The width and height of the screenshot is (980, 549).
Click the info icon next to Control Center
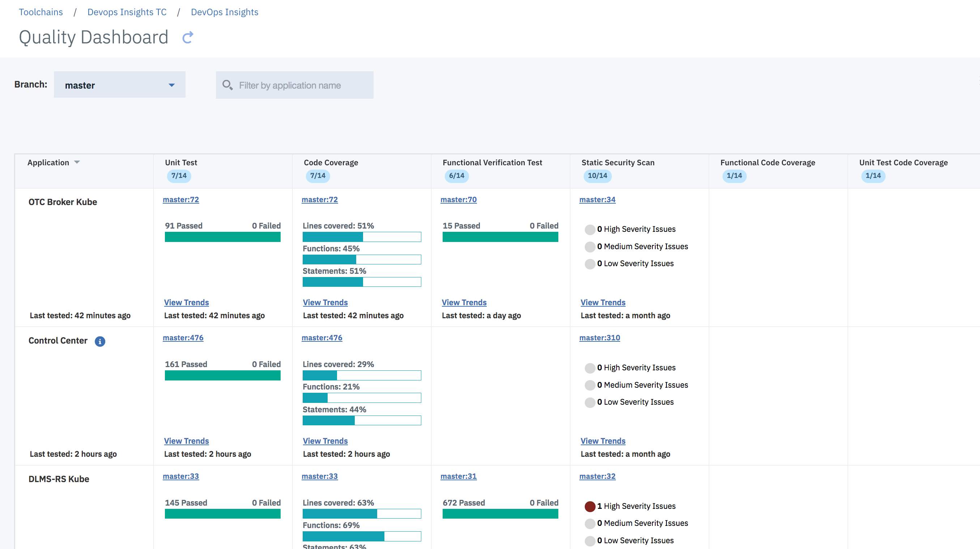point(100,341)
